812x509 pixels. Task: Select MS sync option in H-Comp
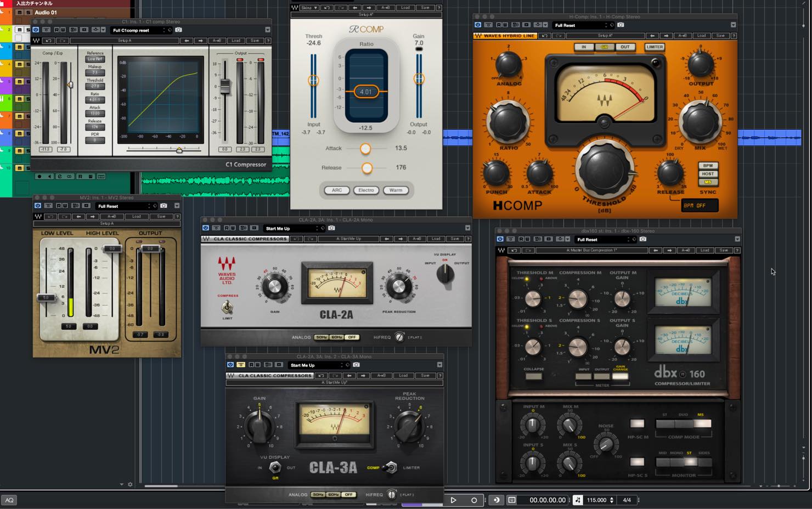pyautogui.click(x=708, y=182)
